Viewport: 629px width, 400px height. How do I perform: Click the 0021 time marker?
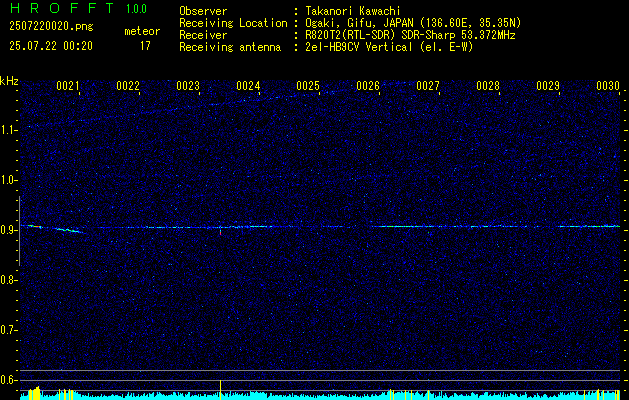point(68,86)
